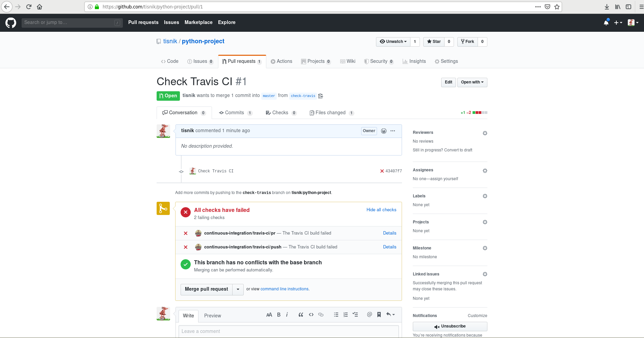The width and height of the screenshot is (644, 338).
Task: Go to the GitHub home logo
Action: click(x=11, y=23)
